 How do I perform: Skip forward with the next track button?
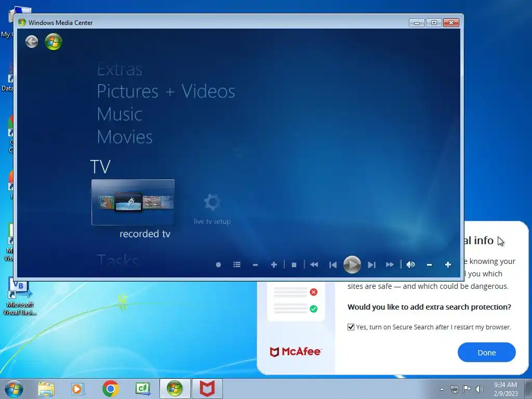pos(371,264)
